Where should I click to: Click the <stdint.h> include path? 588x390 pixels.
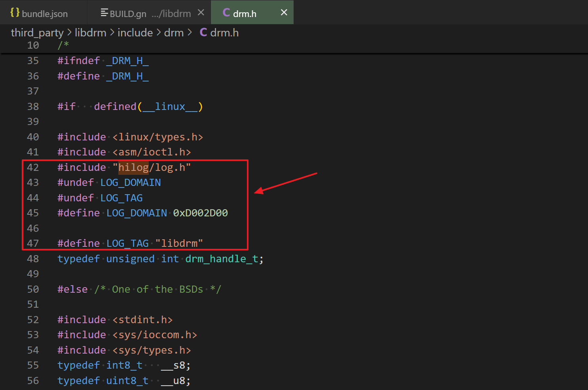142,320
